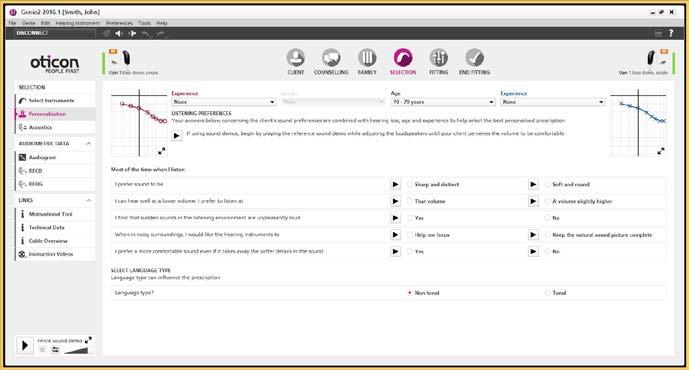Open REUG in sidebar

coord(55,184)
